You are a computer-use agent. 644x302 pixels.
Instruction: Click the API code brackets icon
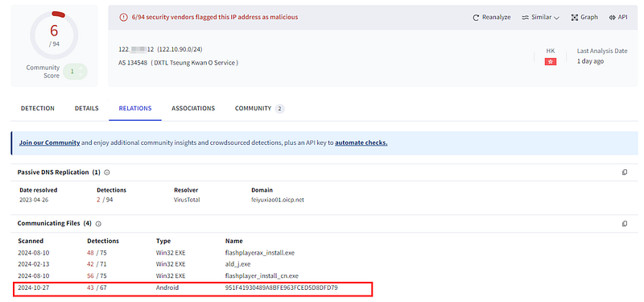[613, 18]
